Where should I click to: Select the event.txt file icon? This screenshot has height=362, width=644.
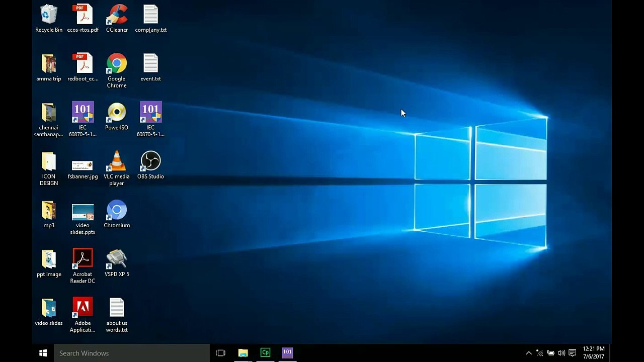150,67
